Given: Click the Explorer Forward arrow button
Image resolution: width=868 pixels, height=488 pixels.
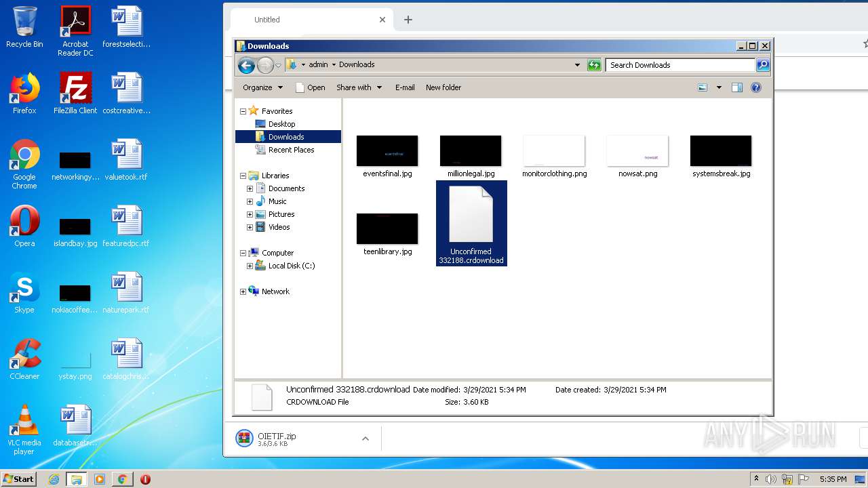Looking at the screenshot, I should 265,65.
